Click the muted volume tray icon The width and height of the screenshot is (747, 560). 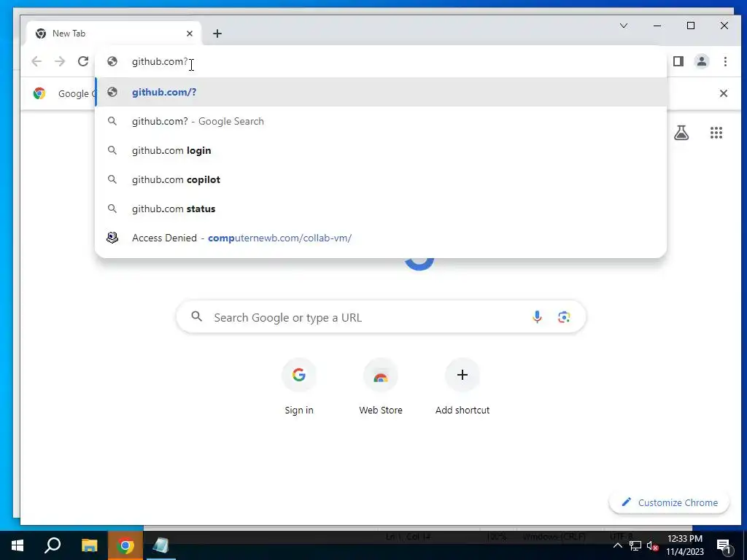click(653, 545)
